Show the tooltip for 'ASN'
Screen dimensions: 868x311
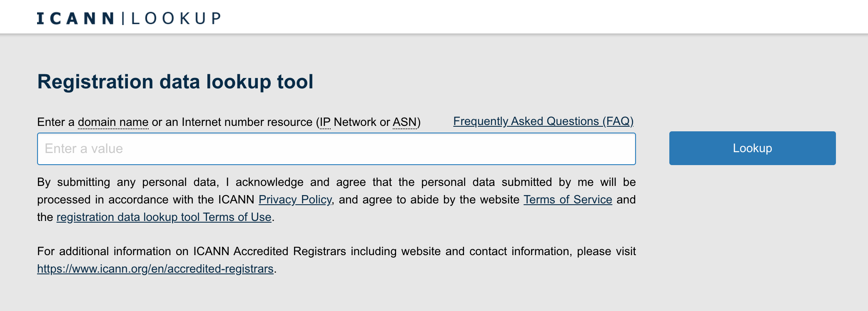pos(405,122)
